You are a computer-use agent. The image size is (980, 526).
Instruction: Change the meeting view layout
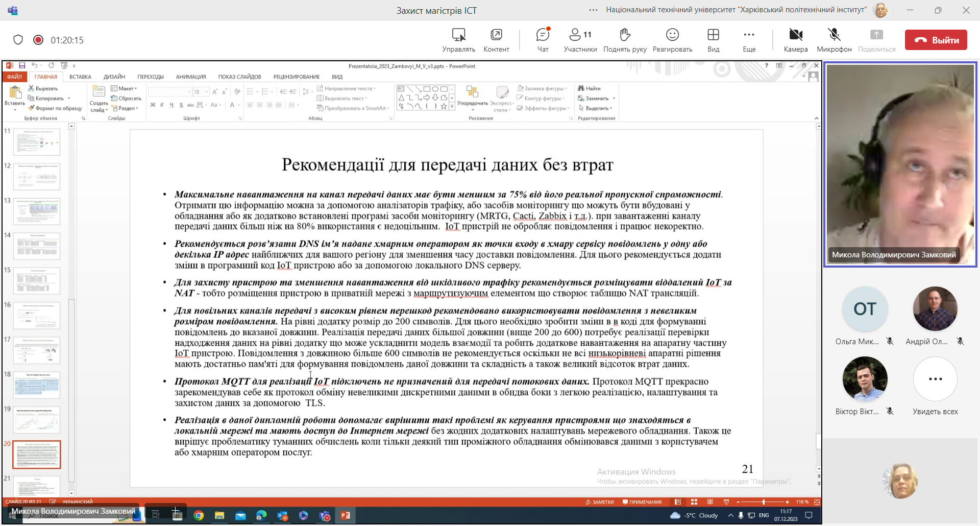(713, 40)
